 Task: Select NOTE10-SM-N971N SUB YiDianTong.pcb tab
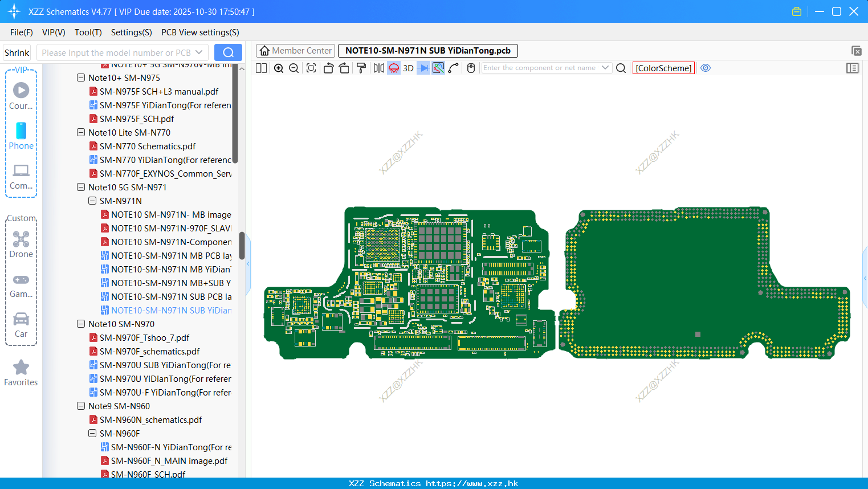pyautogui.click(x=428, y=51)
